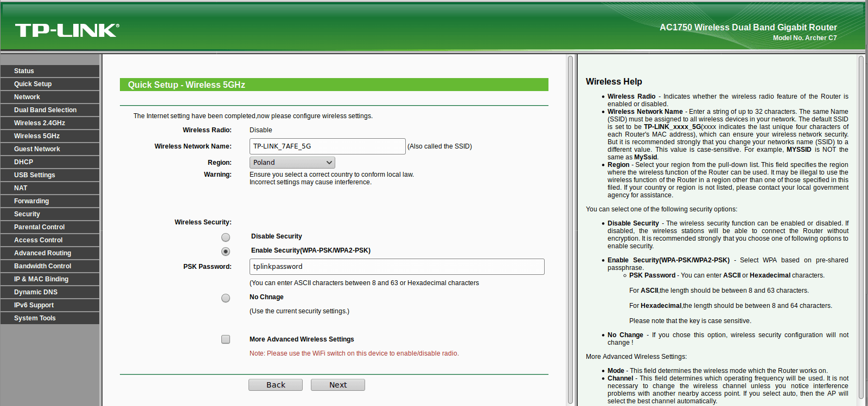The width and height of the screenshot is (868, 406).
Task: Go to Dynamic DNS
Action: pyautogui.click(x=50, y=292)
